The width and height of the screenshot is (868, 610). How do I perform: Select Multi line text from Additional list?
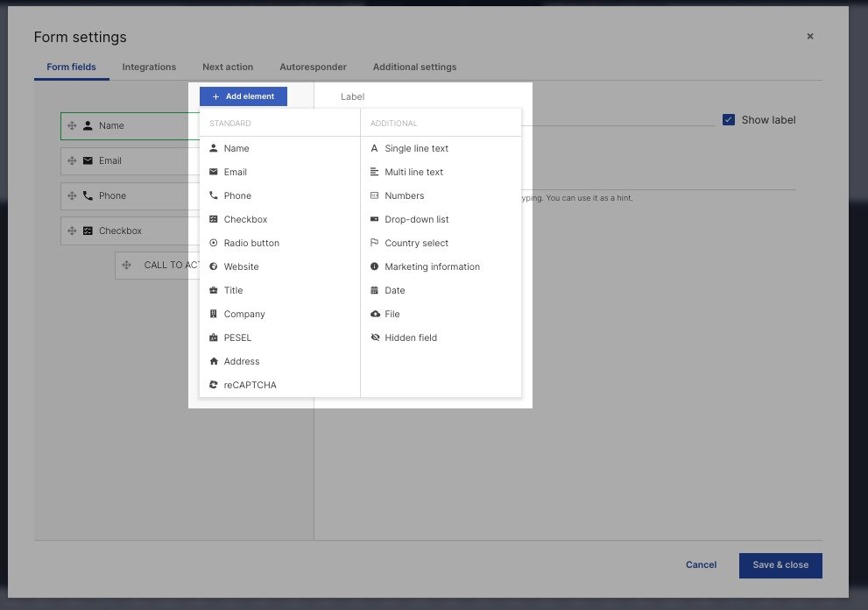click(x=412, y=172)
